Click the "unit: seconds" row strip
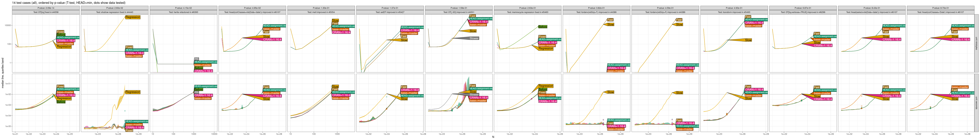The width and height of the screenshot is (980, 140). (976, 103)
